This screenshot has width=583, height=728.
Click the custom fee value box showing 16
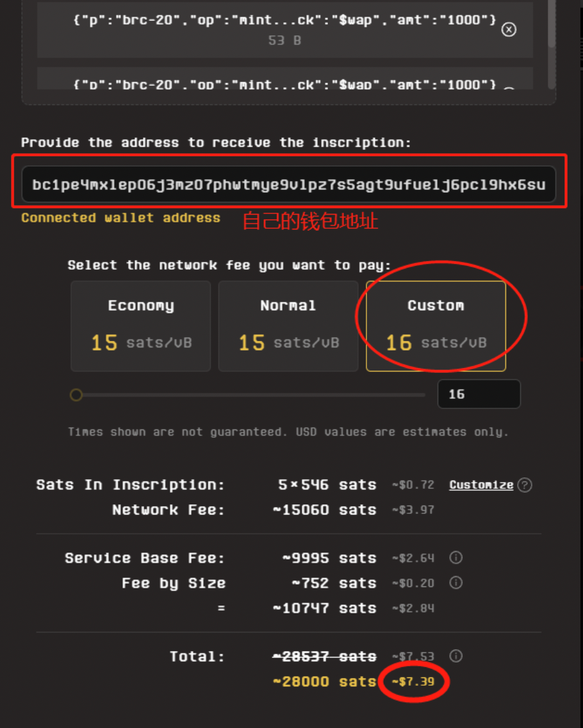479,394
